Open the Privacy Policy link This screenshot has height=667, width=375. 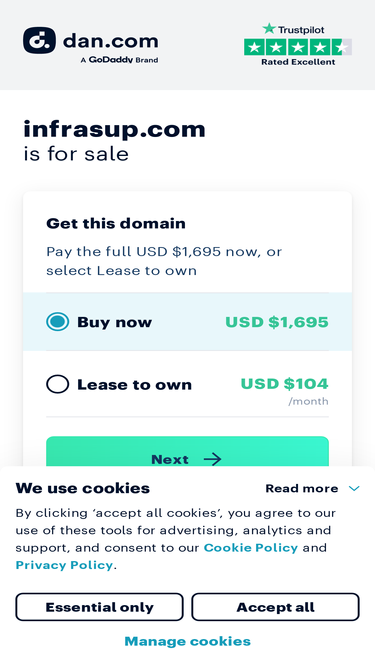[x=64, y=565]
